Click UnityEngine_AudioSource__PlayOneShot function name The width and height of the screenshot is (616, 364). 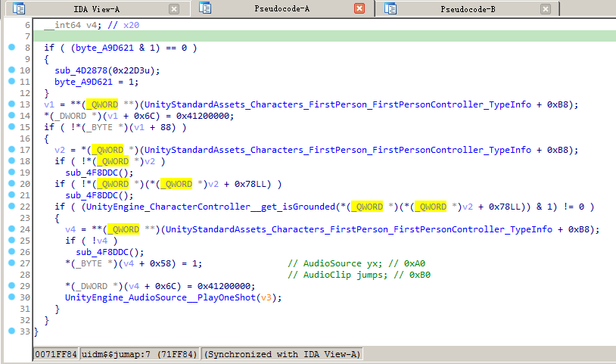tap(160, 297)
